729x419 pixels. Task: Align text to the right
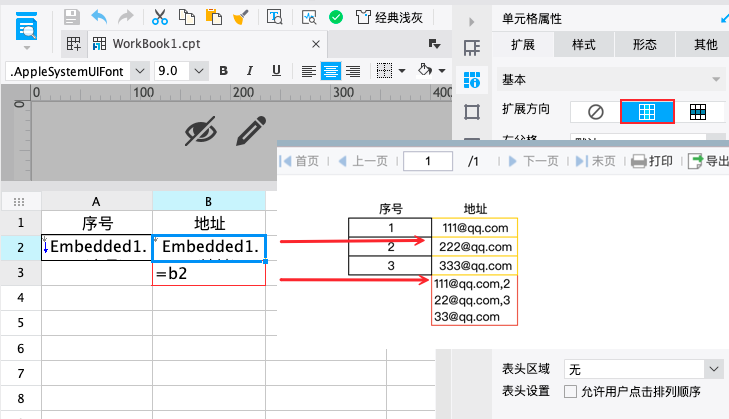coord(353,71)
